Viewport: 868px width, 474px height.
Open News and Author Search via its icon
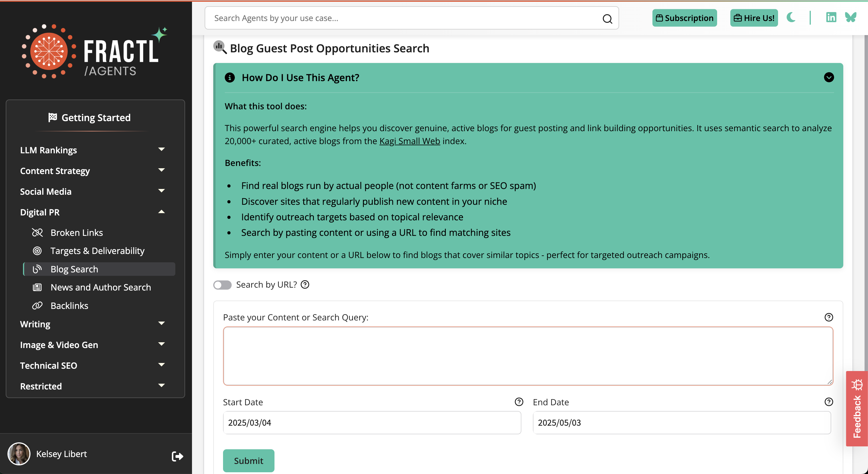click(38, 287)
